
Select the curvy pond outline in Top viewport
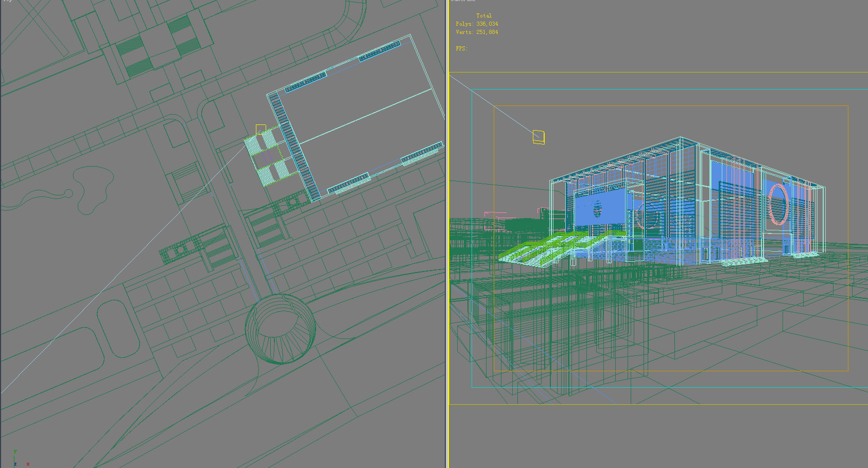coord(93,189)
